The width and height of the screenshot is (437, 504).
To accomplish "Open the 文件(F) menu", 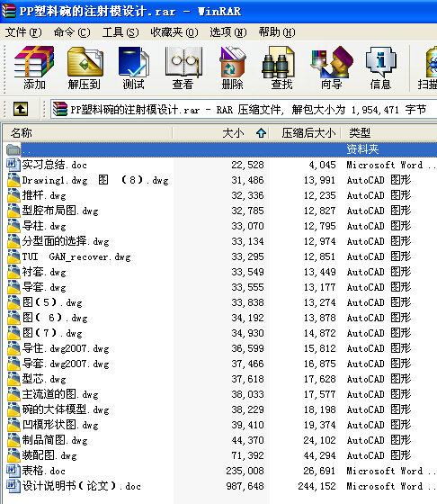I will pos(23,32).
